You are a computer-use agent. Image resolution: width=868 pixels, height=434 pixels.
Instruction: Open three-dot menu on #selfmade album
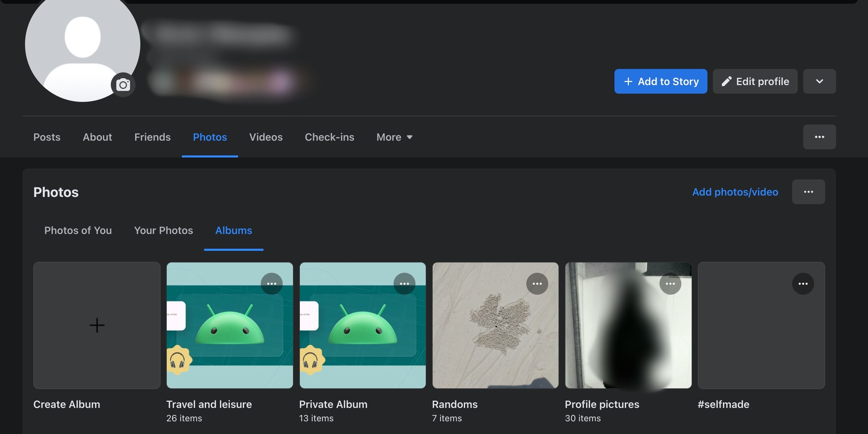pos(803,284)
